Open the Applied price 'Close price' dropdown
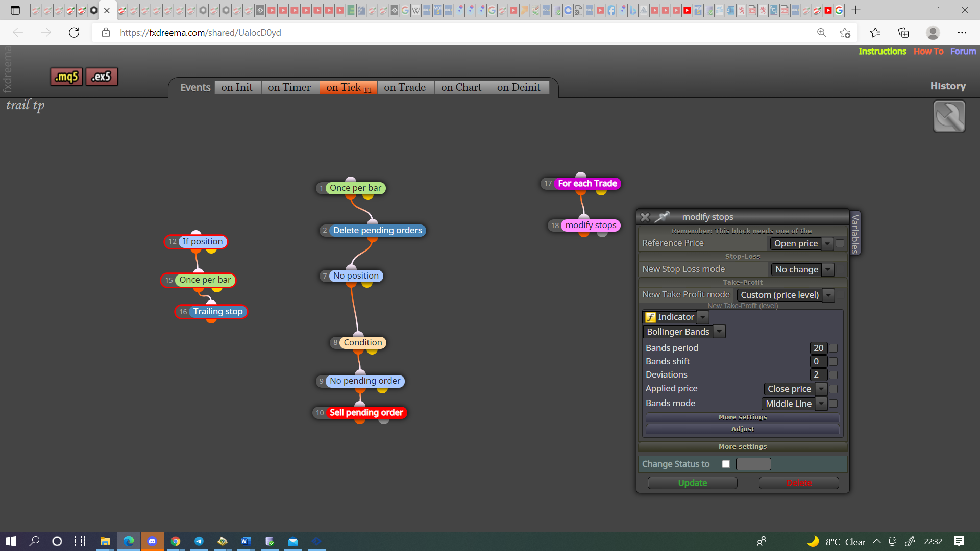Viewport: 980px width, 551px height. click(795, 389)
